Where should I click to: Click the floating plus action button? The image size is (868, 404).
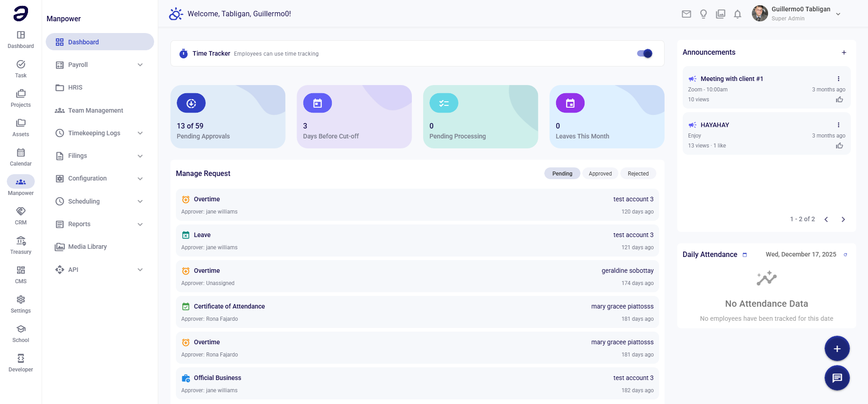[837, 349]
